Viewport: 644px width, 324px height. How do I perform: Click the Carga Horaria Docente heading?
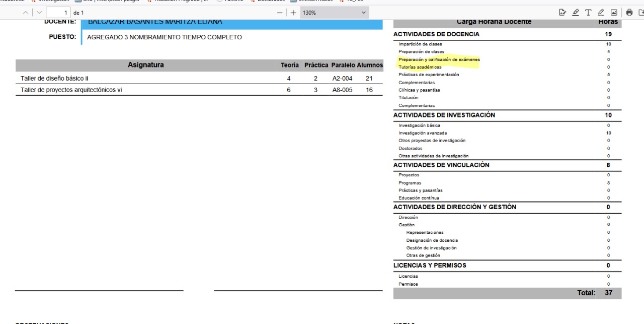494,22
